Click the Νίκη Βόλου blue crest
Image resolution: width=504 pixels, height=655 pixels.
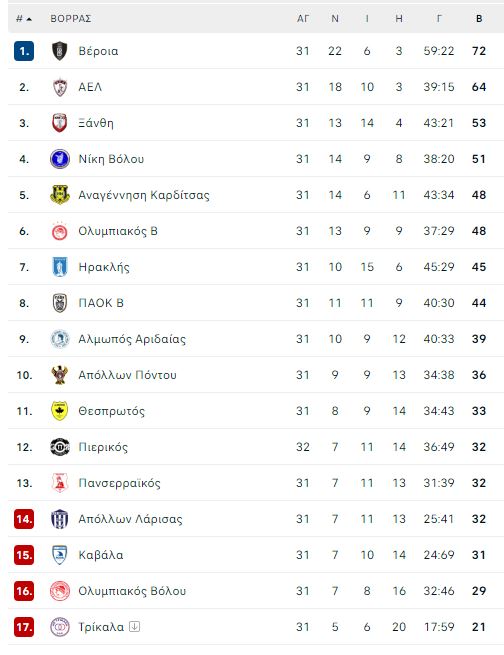(60, 159)
